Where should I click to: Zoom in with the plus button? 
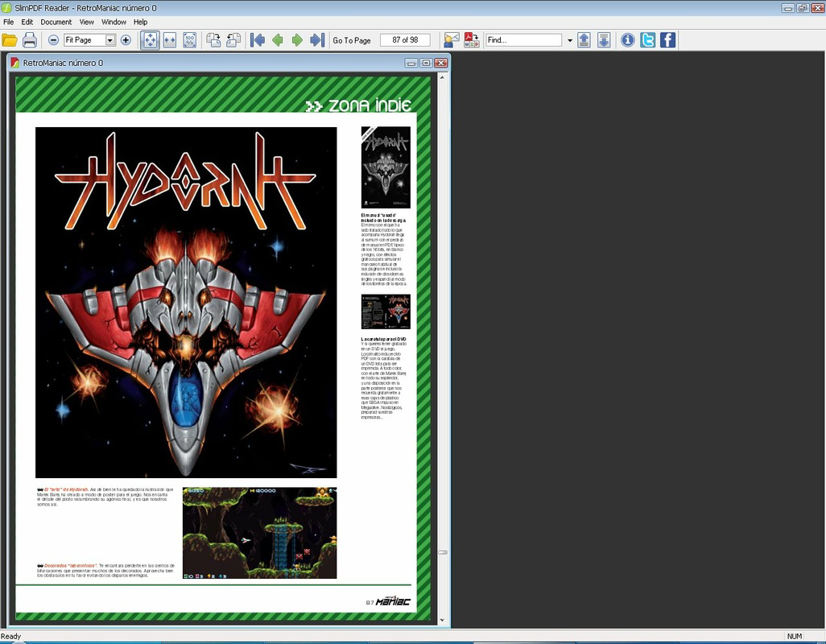click(126, 40)
